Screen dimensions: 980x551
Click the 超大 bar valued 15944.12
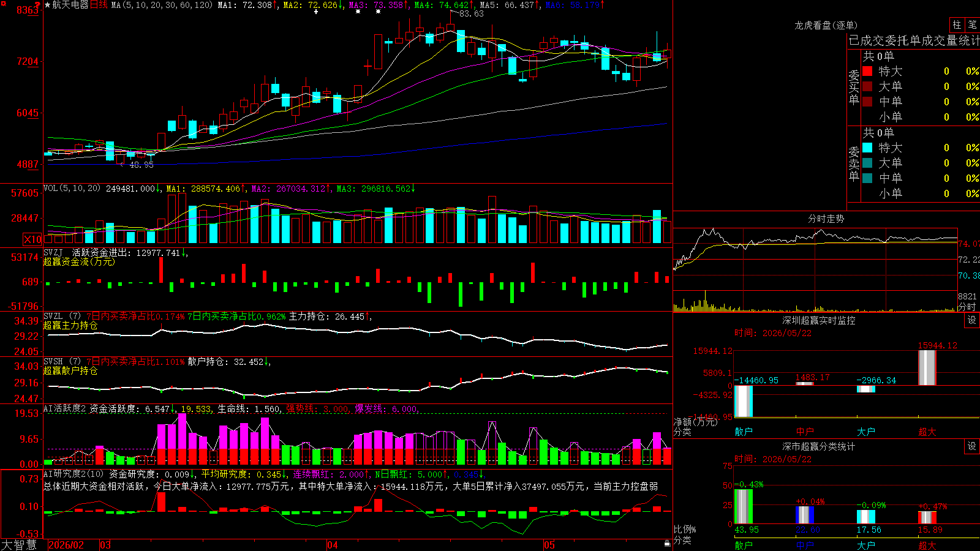(927, 368)
